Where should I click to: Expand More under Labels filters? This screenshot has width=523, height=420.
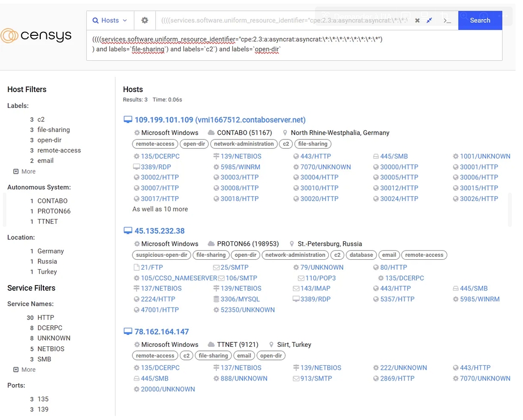pos(24,171)
